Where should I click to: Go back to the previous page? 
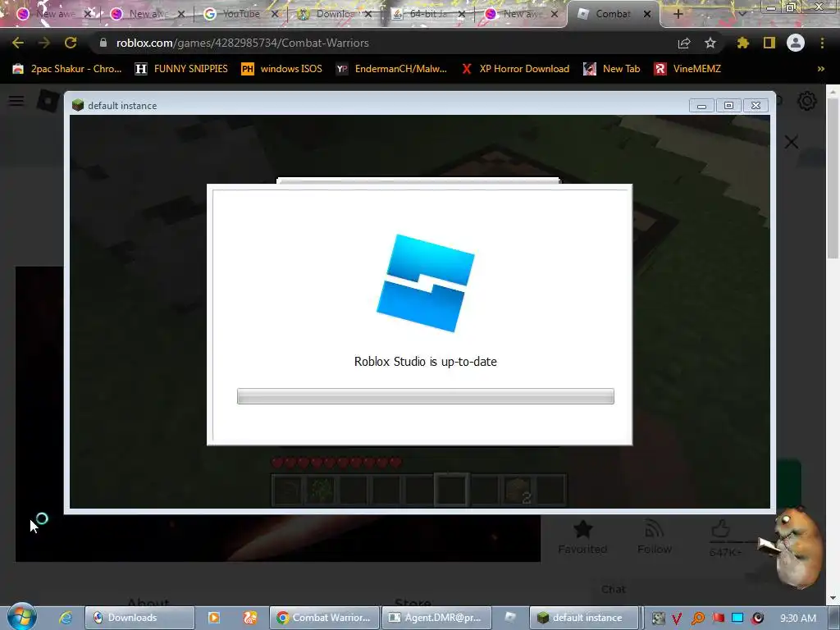pyautogui.click(x=18, y=43)
